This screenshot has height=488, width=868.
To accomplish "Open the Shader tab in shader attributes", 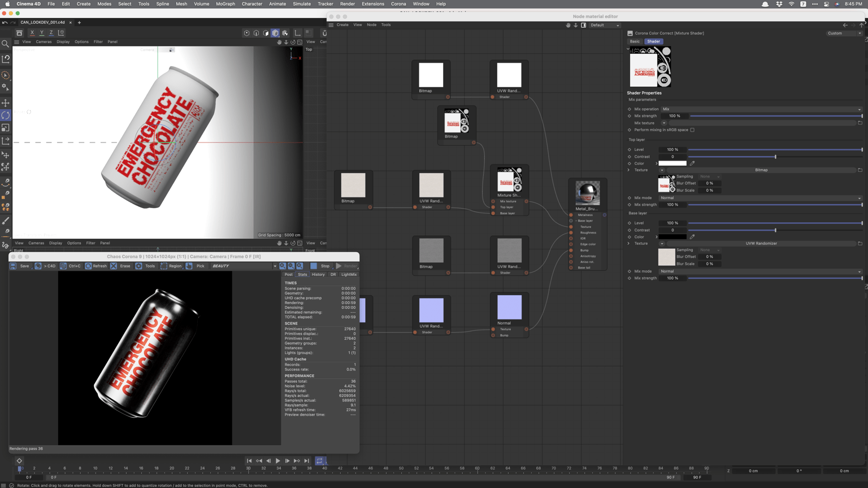I will [653, 41].
